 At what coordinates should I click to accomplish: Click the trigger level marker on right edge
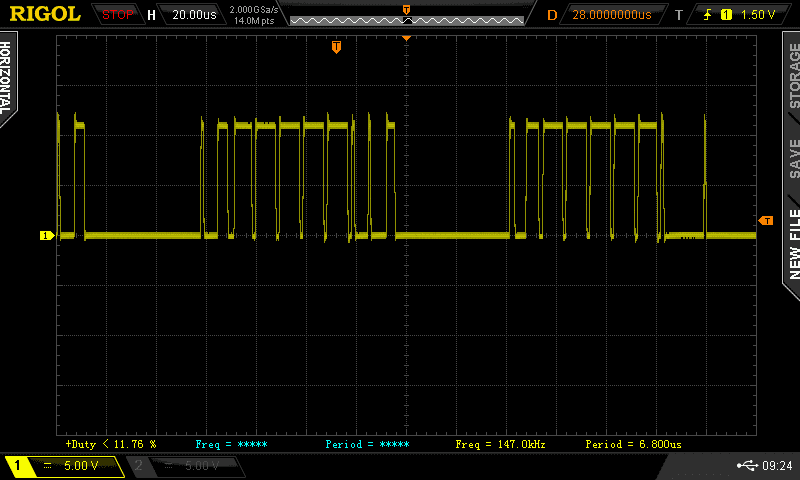(766, 220)
